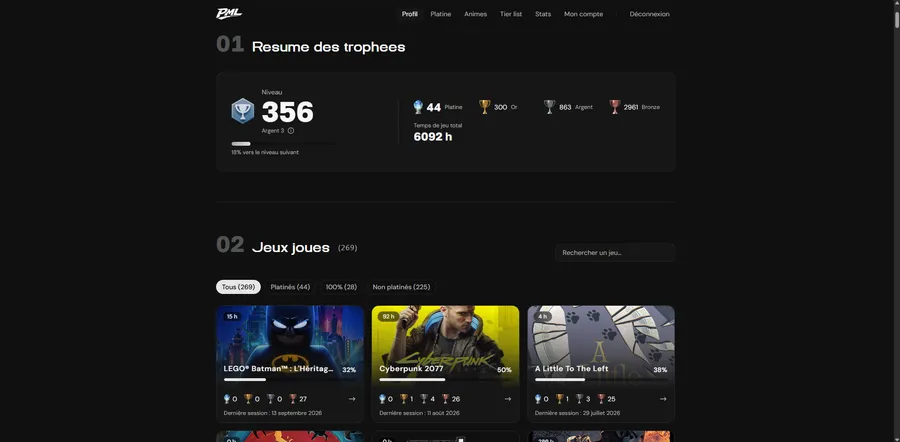Click 'Dernière session : 13 septembre 2026' text

point(273,413)
